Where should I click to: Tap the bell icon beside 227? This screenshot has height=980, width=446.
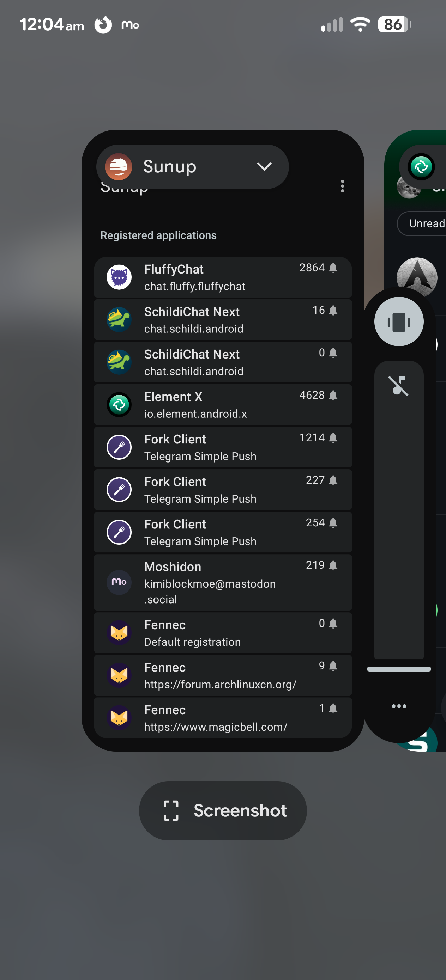333,480
